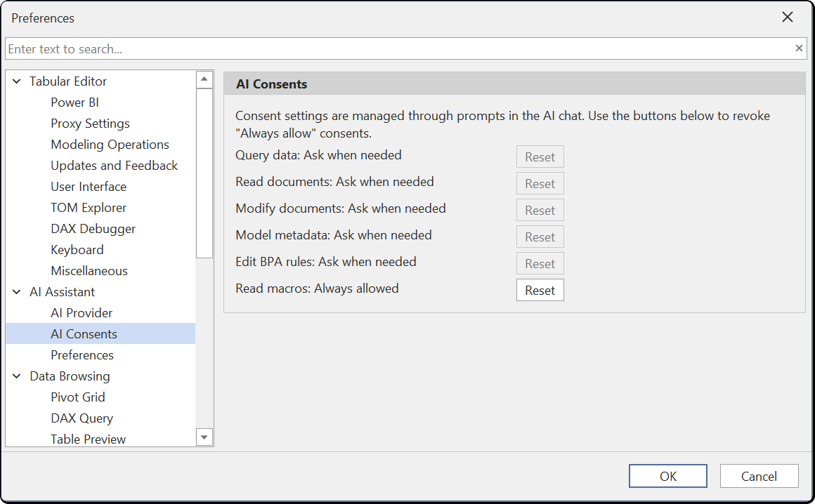
Task: Select the Power BI settings page
Action: (74, 102)
